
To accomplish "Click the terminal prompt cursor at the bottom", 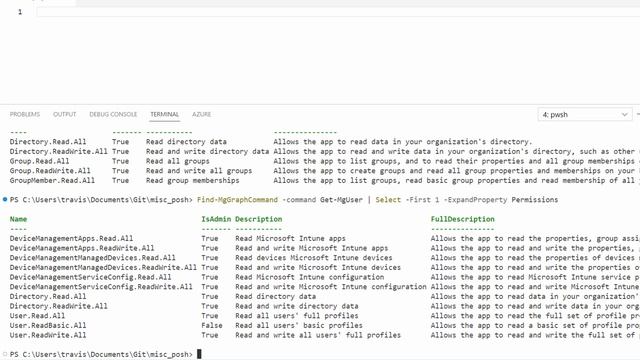I will tap(199, 354).
